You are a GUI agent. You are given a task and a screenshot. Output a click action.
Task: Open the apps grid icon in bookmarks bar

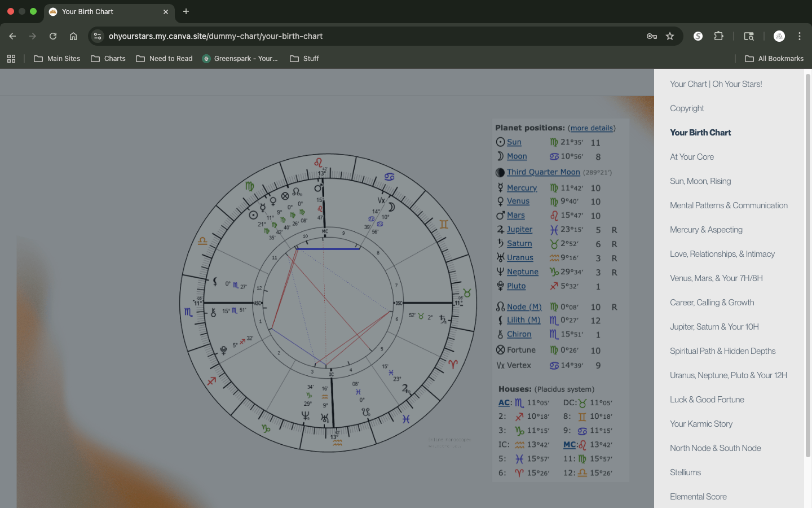pyautogui.click(x=11, y=59)
